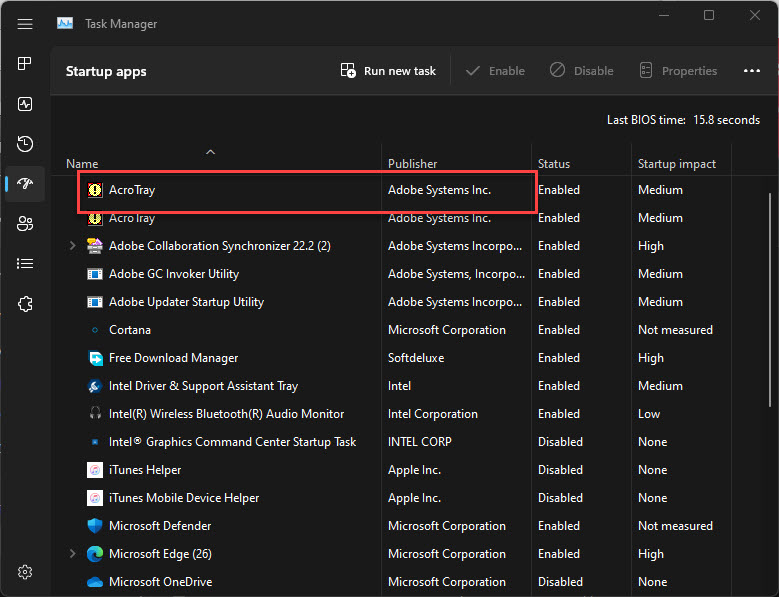Open the Services page icon in sidebar
The height and width of the screenshot is (597, 779).
25,303
